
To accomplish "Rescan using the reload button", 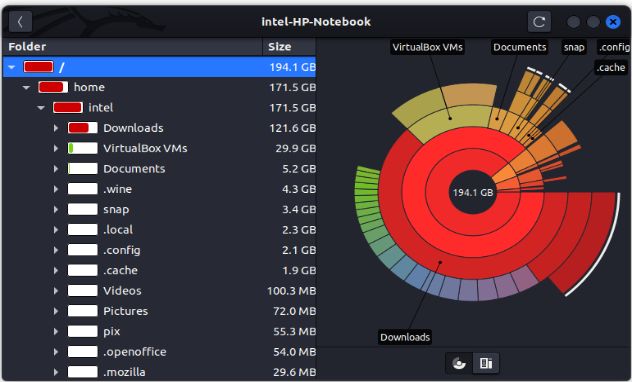I will click(x=539, y=22).
